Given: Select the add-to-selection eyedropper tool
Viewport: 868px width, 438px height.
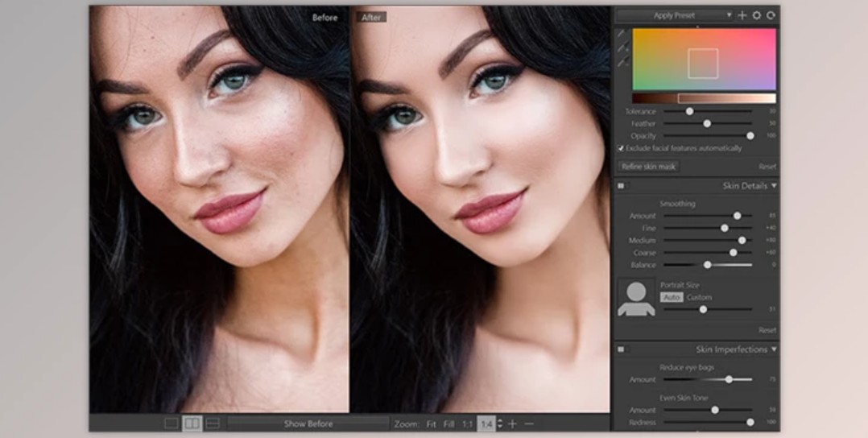Looking at the screenshot, I should coord(622,48).
